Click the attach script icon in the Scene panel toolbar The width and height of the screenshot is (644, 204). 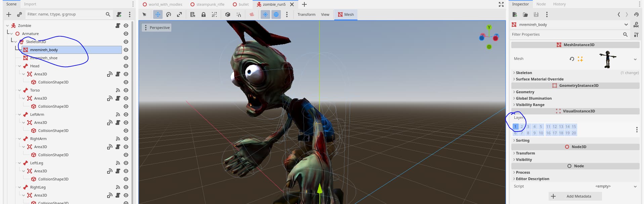[119, 14]
